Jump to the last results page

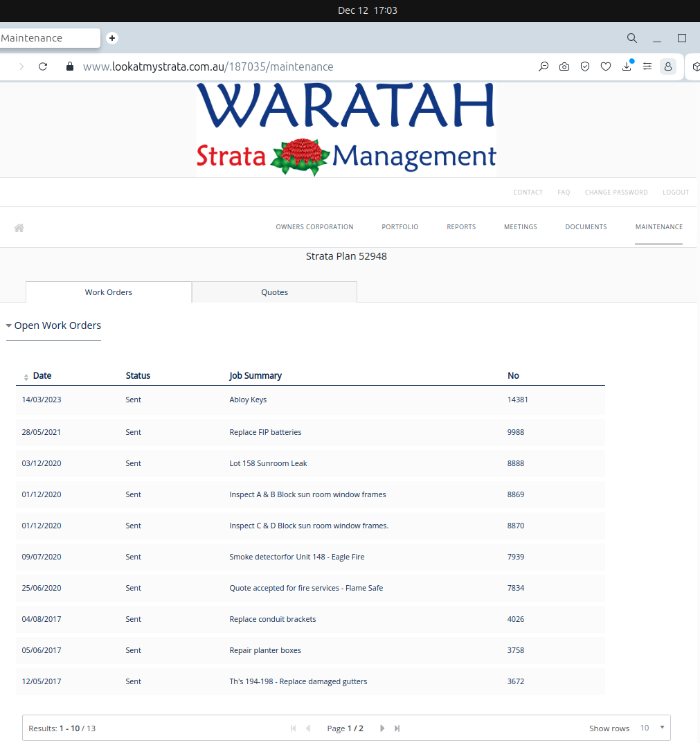397,728
